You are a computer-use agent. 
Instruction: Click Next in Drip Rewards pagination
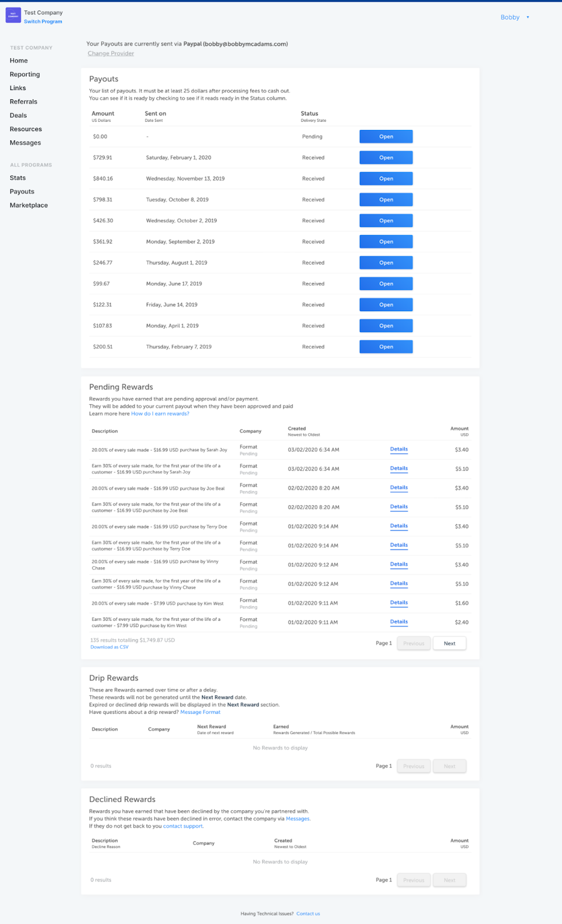tap(449, 766)
